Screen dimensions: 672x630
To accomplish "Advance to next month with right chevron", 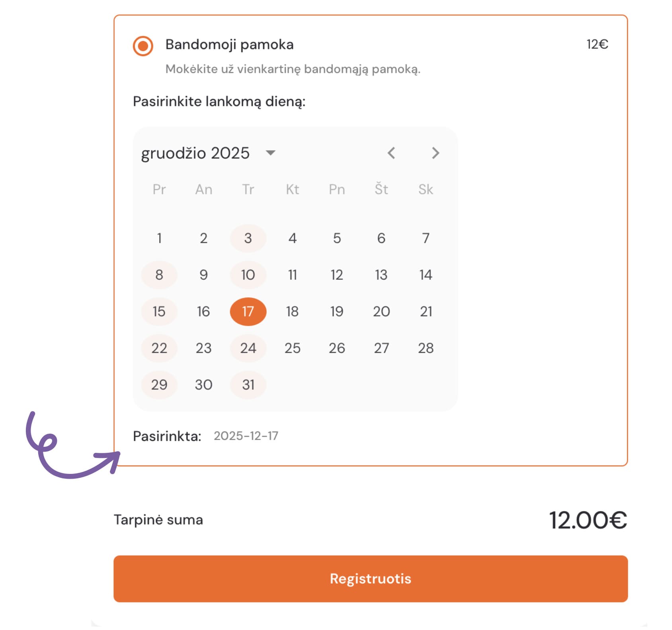I will click(435, 153).
